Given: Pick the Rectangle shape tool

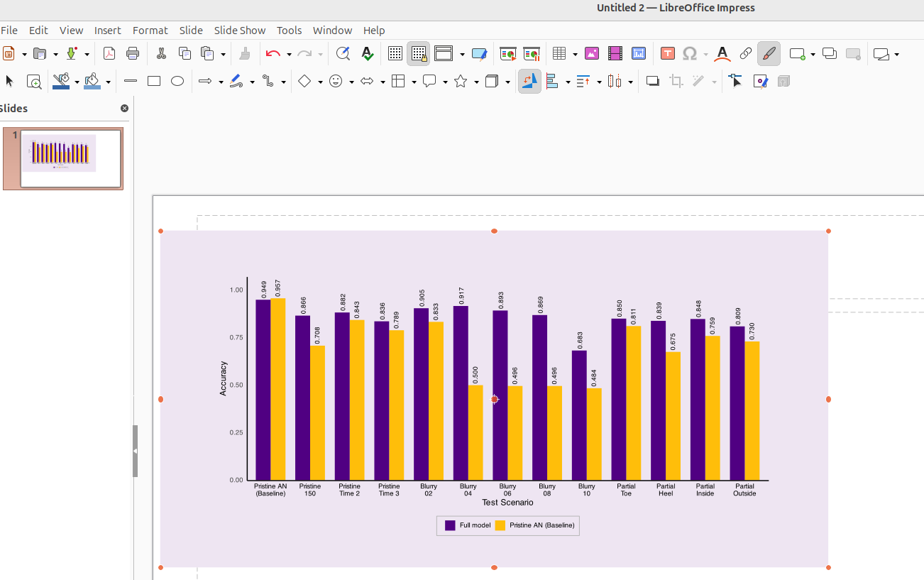Looking at the screenshot, I should [x=154, y=81].
